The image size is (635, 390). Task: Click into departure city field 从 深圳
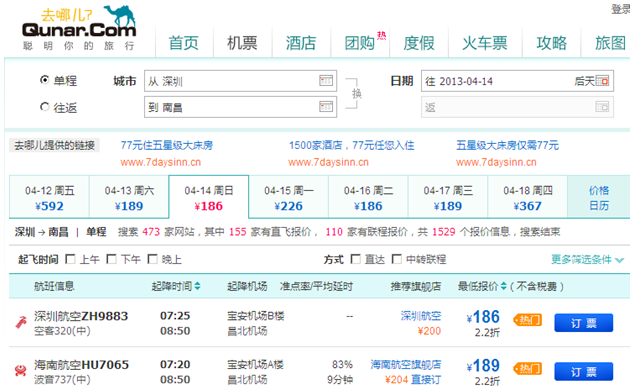[x=240, y=81]
